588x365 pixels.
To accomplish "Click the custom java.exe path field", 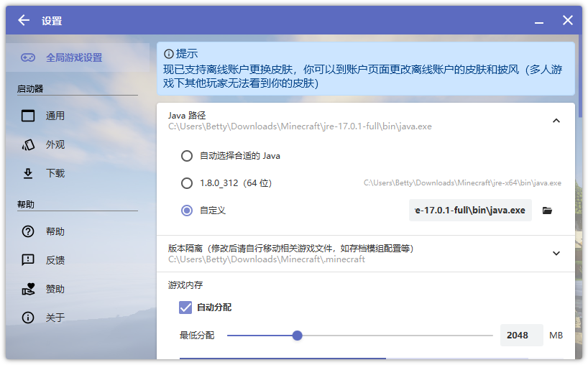I will [470, 211].
